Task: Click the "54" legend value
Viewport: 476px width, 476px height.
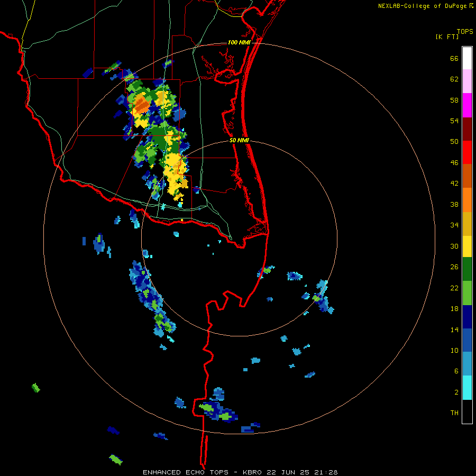Action: click(454, 121)
